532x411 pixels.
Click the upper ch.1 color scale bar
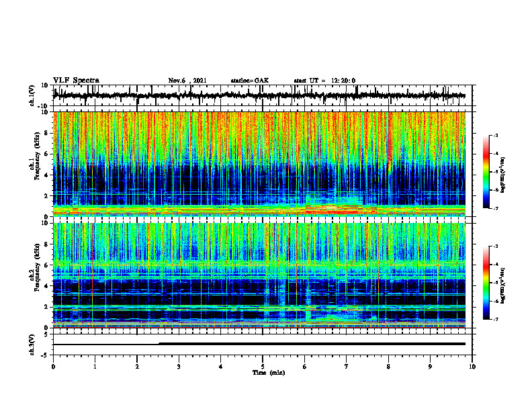pos(486,172)
